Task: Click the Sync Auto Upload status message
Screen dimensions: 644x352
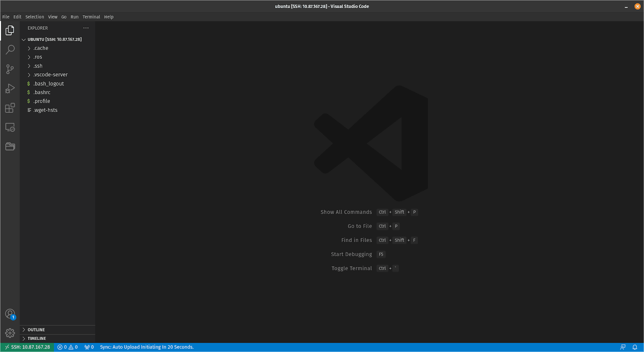Action: coord(147,347)
